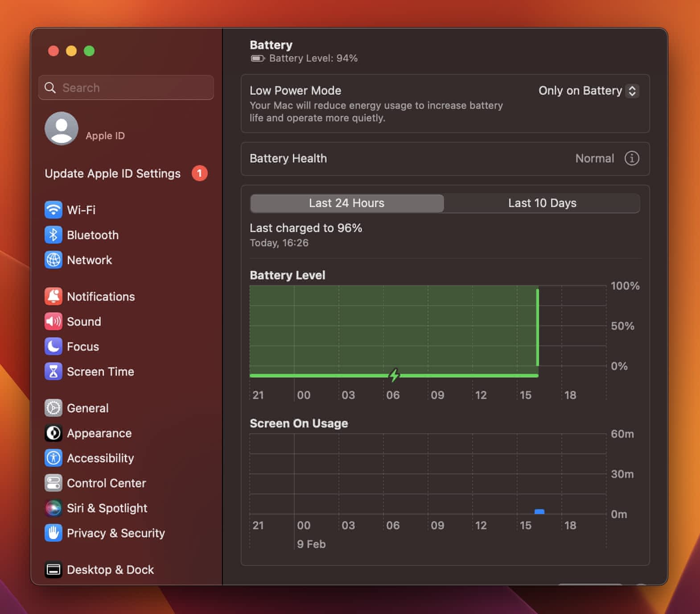Open Network settings label

(89, 260)
